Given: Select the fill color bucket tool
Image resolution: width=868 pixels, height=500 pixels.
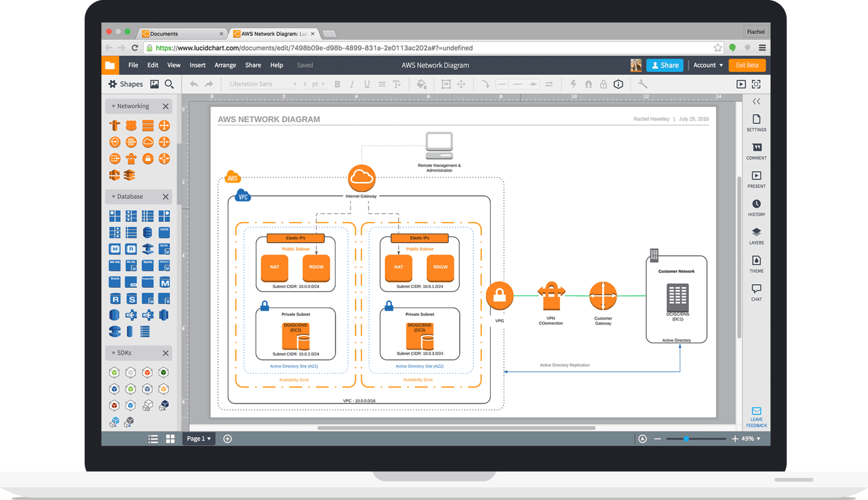Looking at the screenshot, I should 421,84.
